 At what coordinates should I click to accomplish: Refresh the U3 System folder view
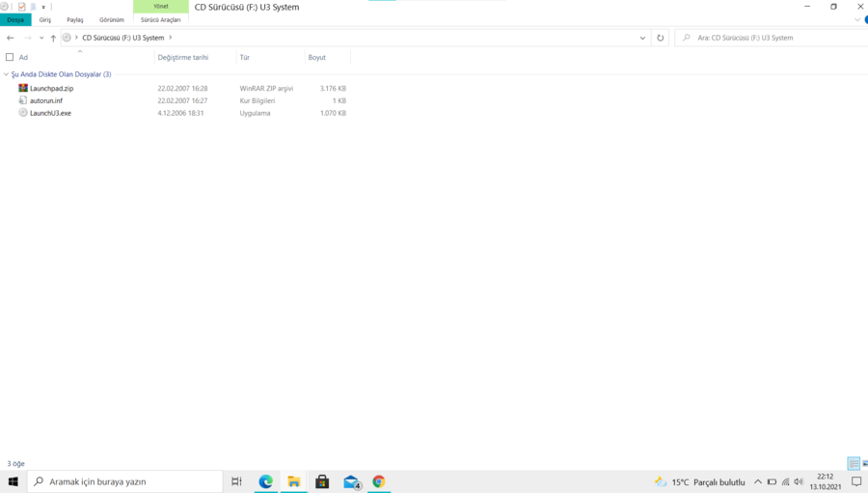click(660, 38)
